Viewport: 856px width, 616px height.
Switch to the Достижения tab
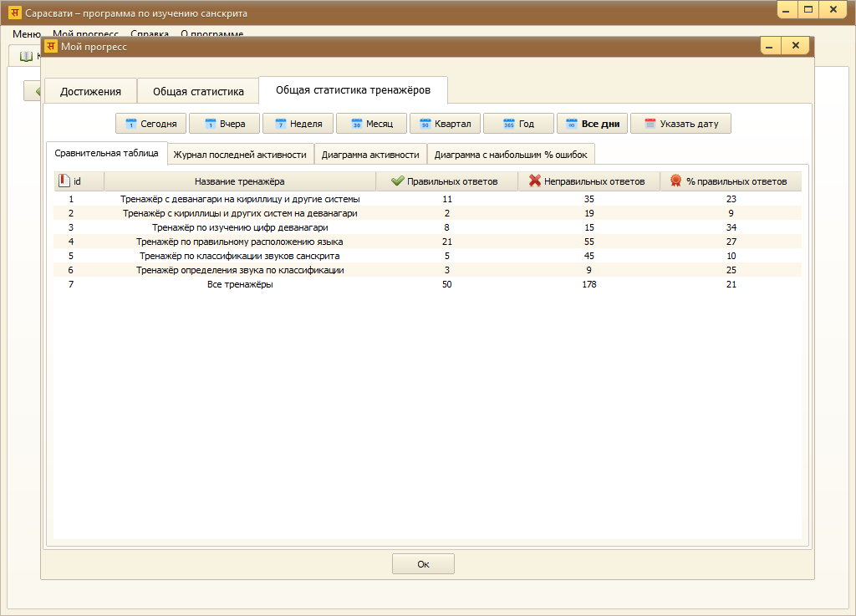[x=90, y=91]
